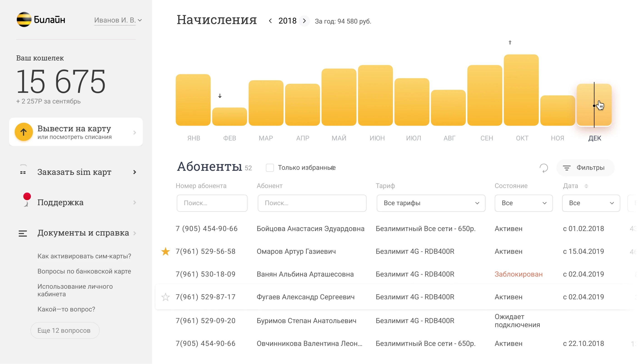Click the Beeline logo
The width and height of the screenshot is (638, 364).
(x=41, y=20)
